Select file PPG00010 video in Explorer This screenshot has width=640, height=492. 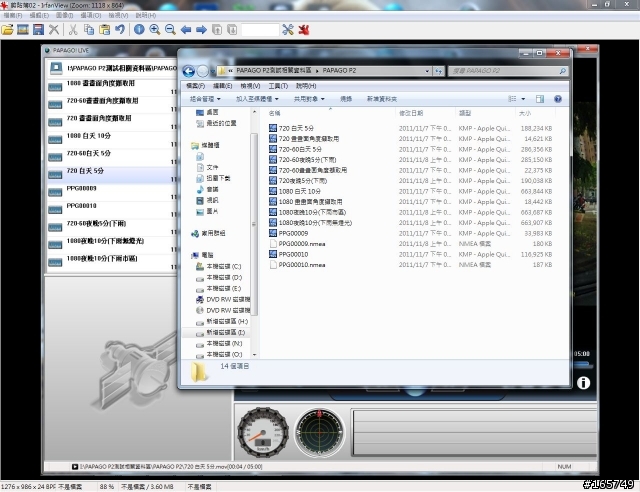tap(293, 254)
